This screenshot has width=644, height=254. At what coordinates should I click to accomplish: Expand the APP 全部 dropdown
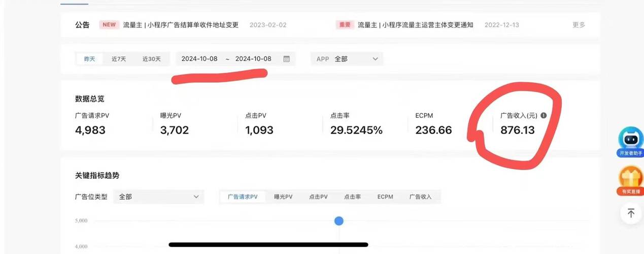click(347, 59)
